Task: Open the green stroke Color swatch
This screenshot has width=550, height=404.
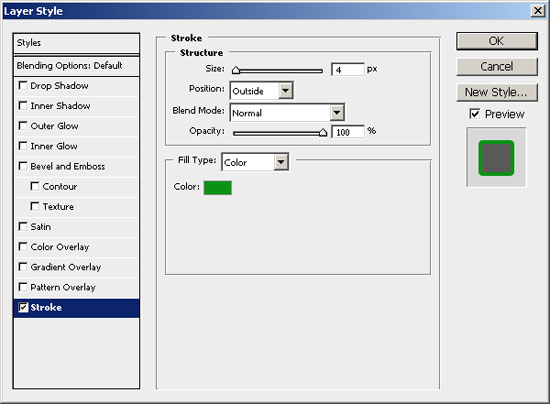Action: [x=218, y=188]
